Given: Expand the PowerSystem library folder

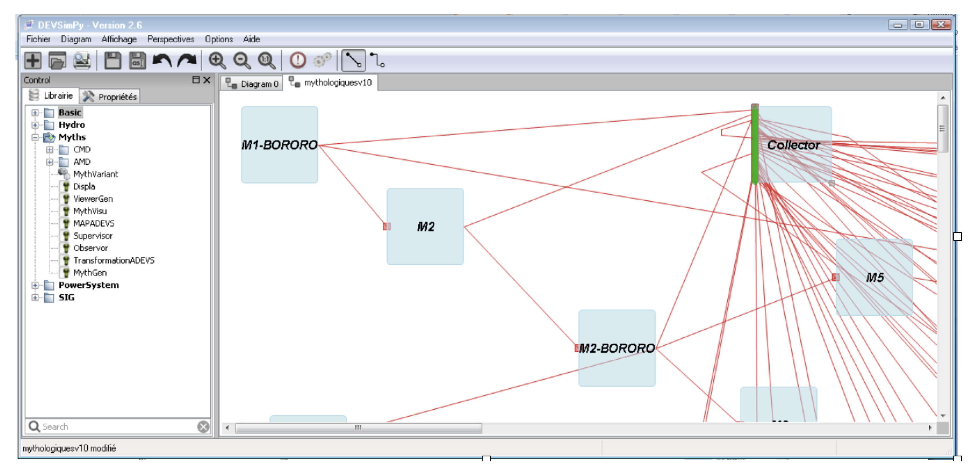Looking at the screenshot, I should (x=35, y=285).
